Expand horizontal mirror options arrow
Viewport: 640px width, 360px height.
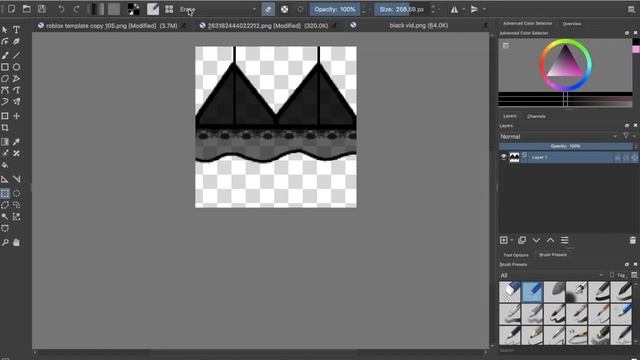coord(463,9)
